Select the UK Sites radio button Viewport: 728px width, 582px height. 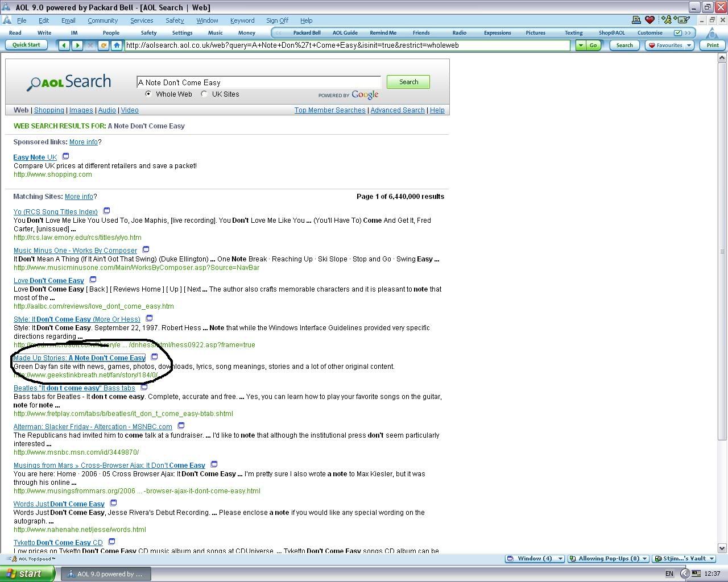[204, 94]
